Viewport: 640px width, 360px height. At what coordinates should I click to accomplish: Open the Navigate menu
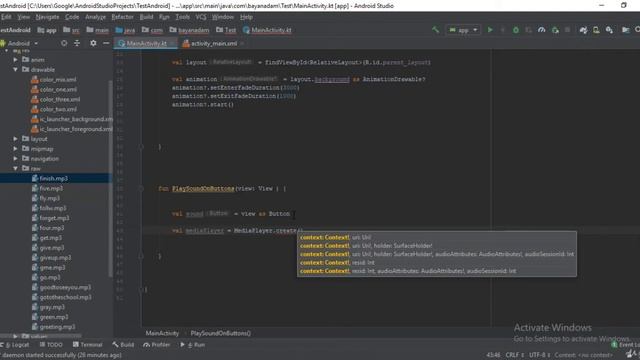(x=47, y=17)
